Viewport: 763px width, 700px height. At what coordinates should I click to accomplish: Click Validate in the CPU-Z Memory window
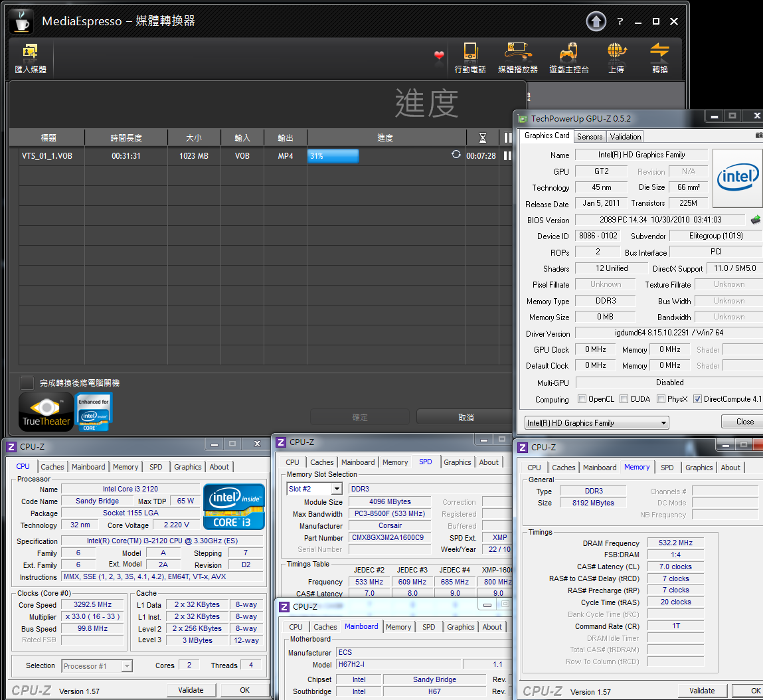click(x=702, y=691)
